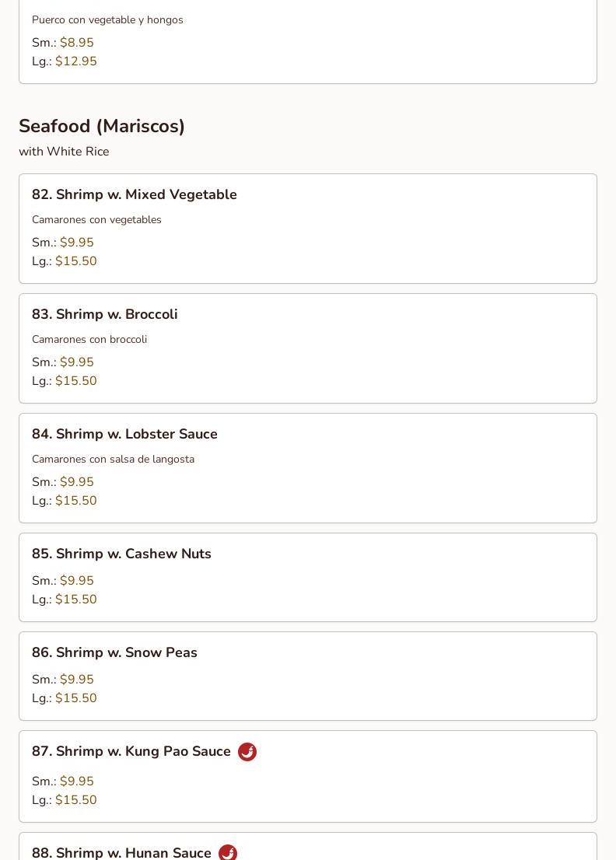The height and width of the screenshot is (860, 616).
Task: Click "Puerco con vegetable y hongos" description
Action: (107, 20)
